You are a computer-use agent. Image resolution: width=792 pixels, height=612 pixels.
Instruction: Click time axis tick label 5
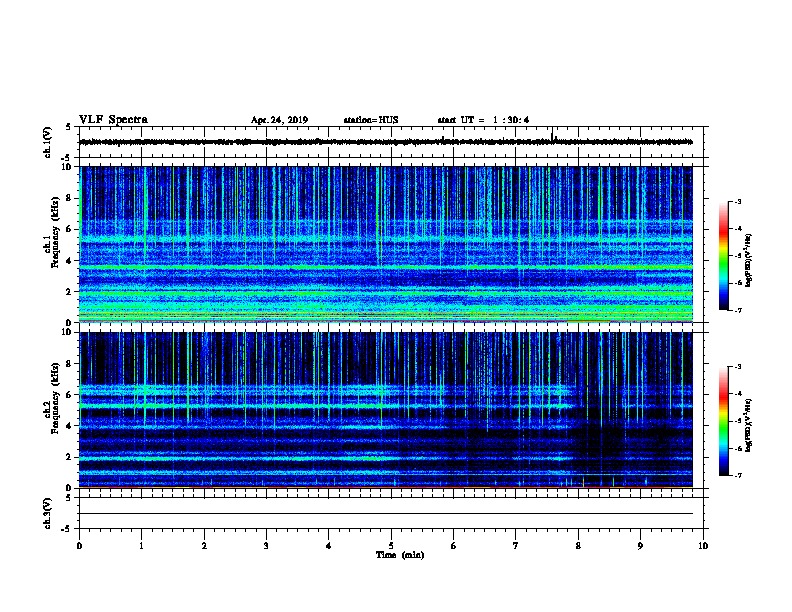[391, 546]
